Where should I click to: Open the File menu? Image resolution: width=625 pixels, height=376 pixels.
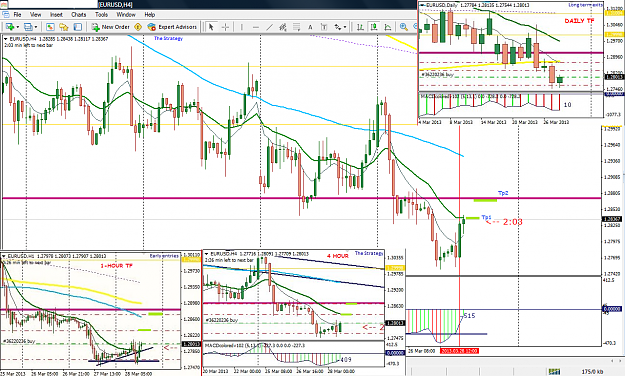(x=18, y=15)
